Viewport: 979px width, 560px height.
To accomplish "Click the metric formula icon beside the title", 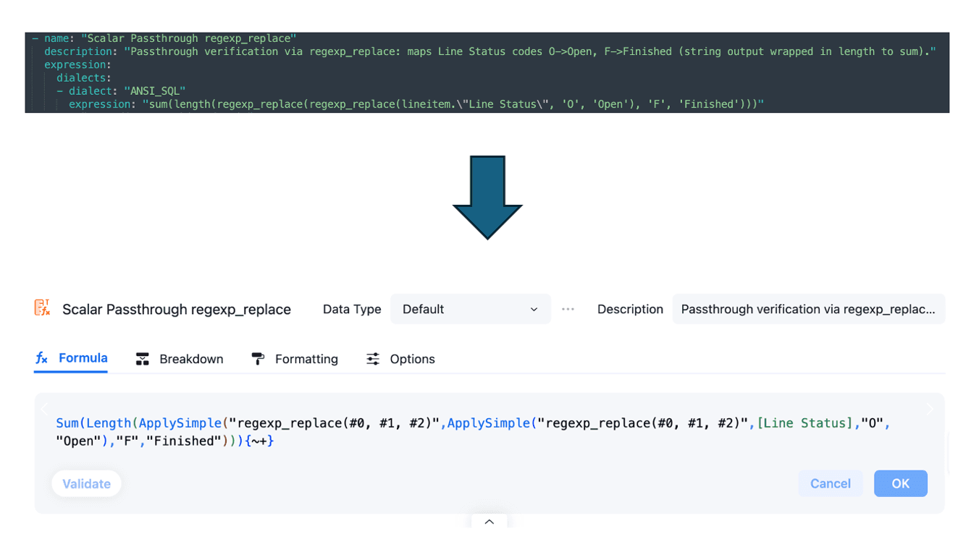I will 42,307.
